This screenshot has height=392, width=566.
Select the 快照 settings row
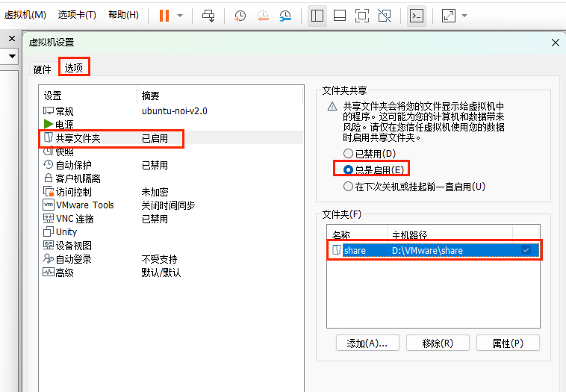(x=170, y=152)
